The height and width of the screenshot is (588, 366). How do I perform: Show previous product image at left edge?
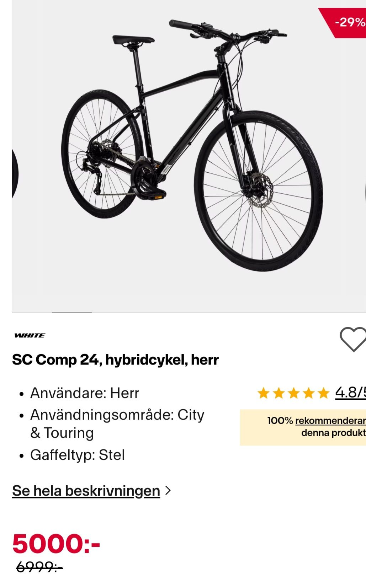(14, 174)
